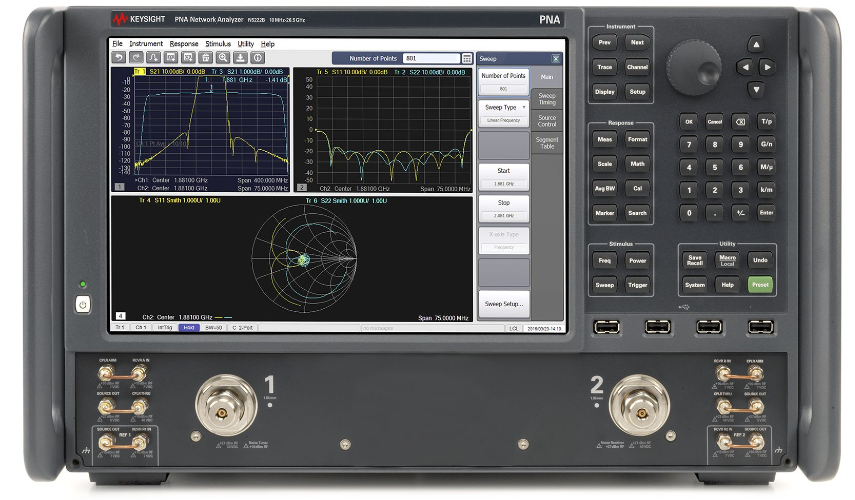Switch to the Sweep Timing tab
This screenshot has width=855, height=500.
pyautogui.click(x=547, y=99)
